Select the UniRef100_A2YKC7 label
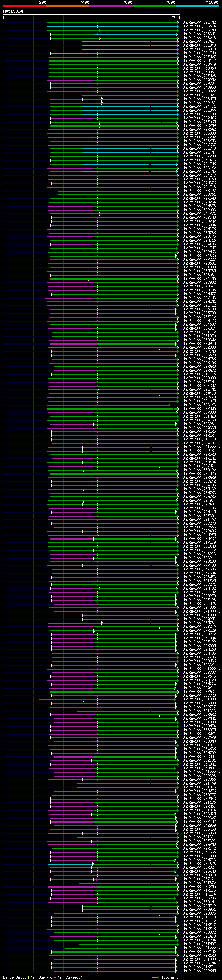 pyautogui.click(x=199, y=145)
